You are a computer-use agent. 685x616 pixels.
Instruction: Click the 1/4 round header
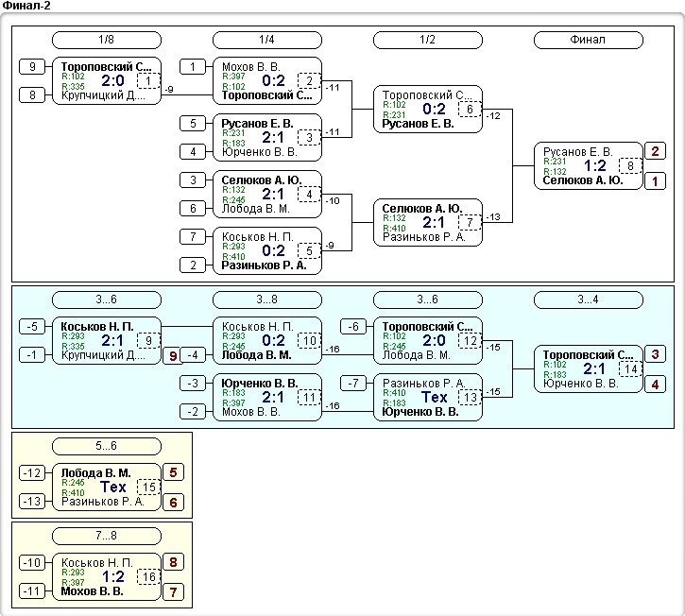(x=267, y=40)
